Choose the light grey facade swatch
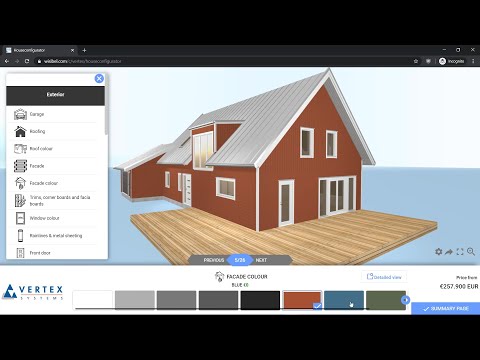Image resolution: width=480 pixels, height=360 pixels. point(135,300)
